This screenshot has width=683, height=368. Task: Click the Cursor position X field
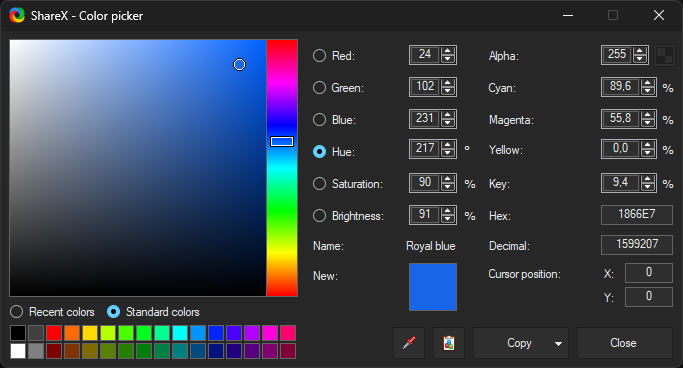649,273
